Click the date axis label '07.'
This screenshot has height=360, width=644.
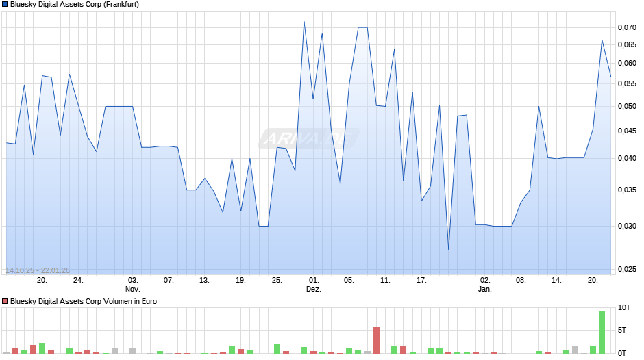169,281
